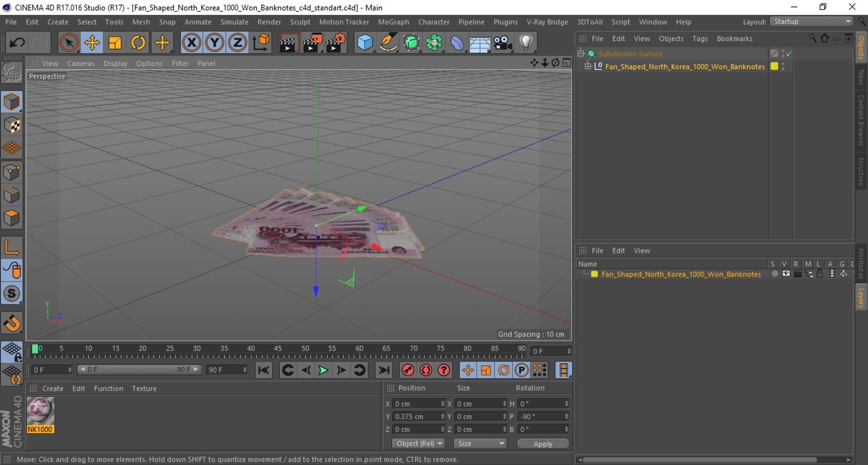Screen dimensions: 868x465
Task: Open the Layout Startup dropdown
Action: (x=811, y=22)
